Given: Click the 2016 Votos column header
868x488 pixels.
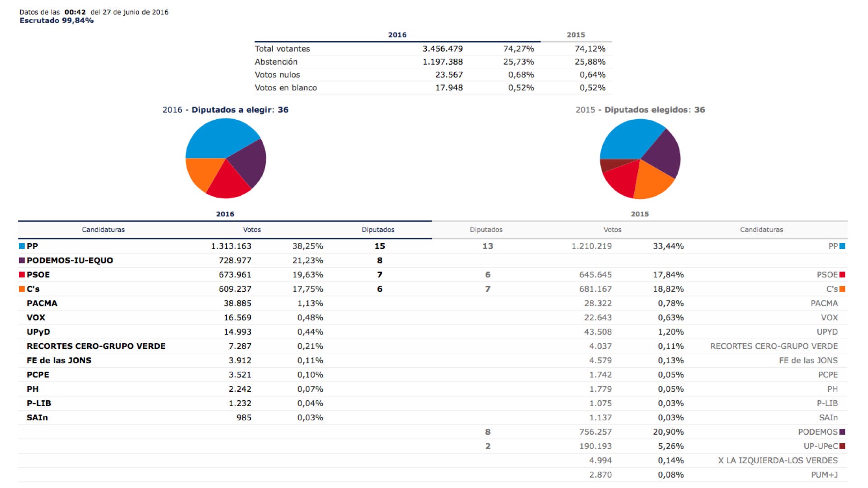Looking at the screenshot, I should click(x=252, y=230).
